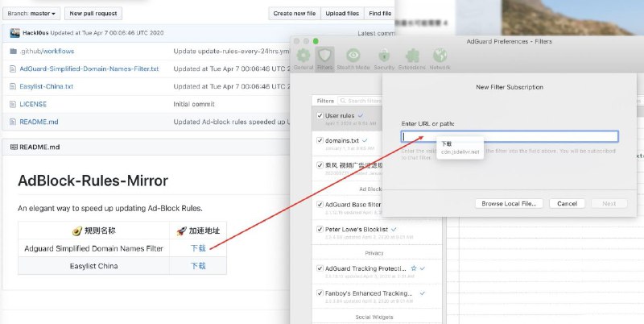The image size is (644, 324).
Task: Toggle Fanboy's Enhanced Tracking checkbox
Action: click(x=320, y=293)
